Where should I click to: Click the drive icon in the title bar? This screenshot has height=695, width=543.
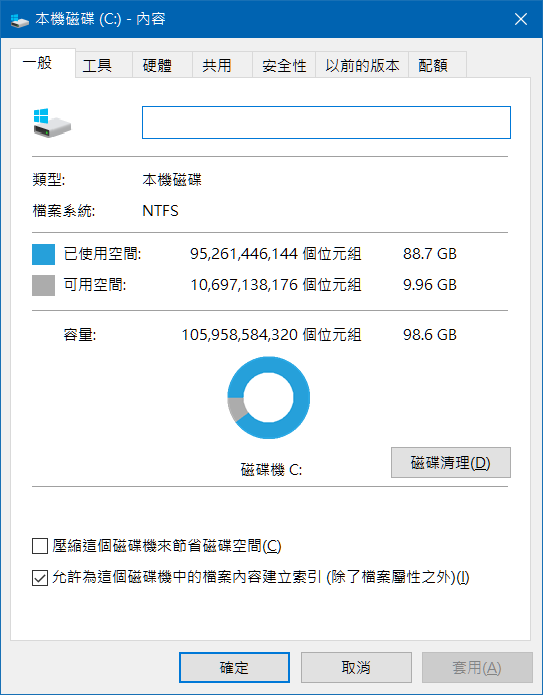point(20,20)
